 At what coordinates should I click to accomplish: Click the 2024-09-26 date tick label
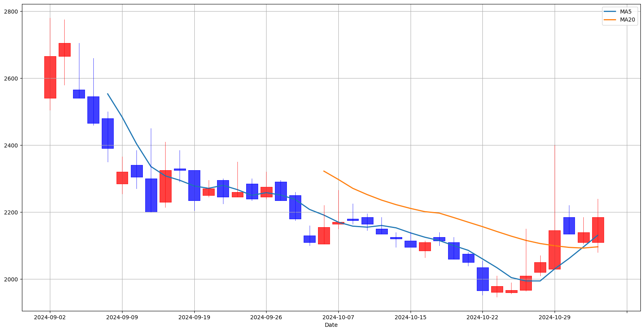(266, 317)
